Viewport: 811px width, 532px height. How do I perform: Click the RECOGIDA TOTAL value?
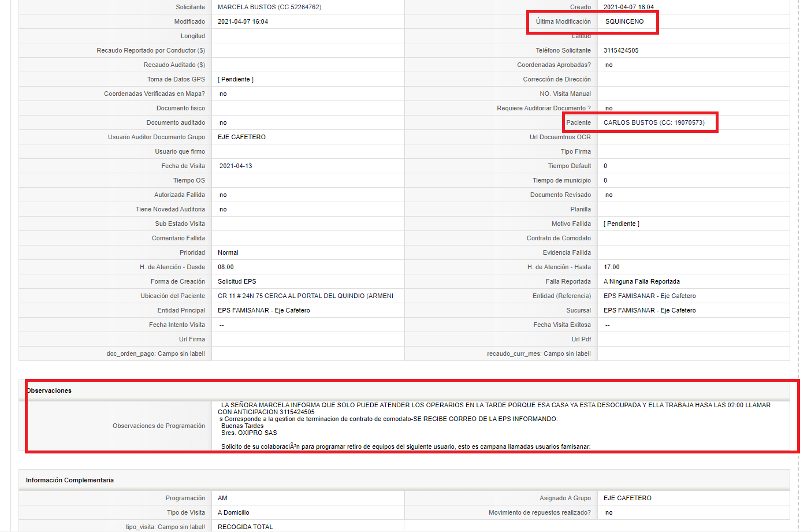click(x=245, y=527)
